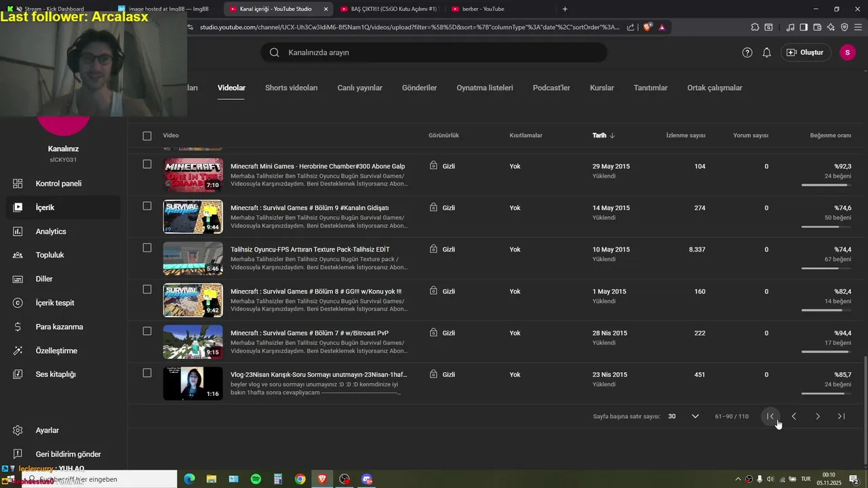Open Ses kitaplığı audio library
868x488 pixels.
[x=64, y=374]
